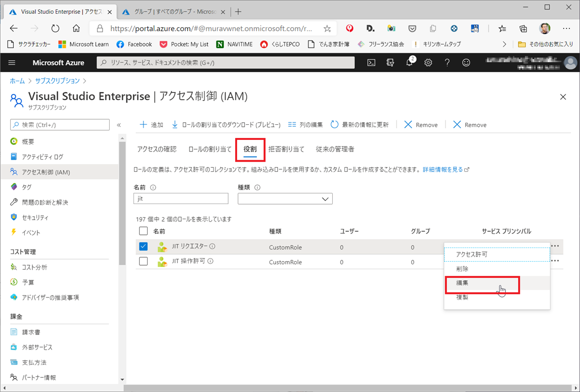Open the directory and subscription filter icon

390,63
